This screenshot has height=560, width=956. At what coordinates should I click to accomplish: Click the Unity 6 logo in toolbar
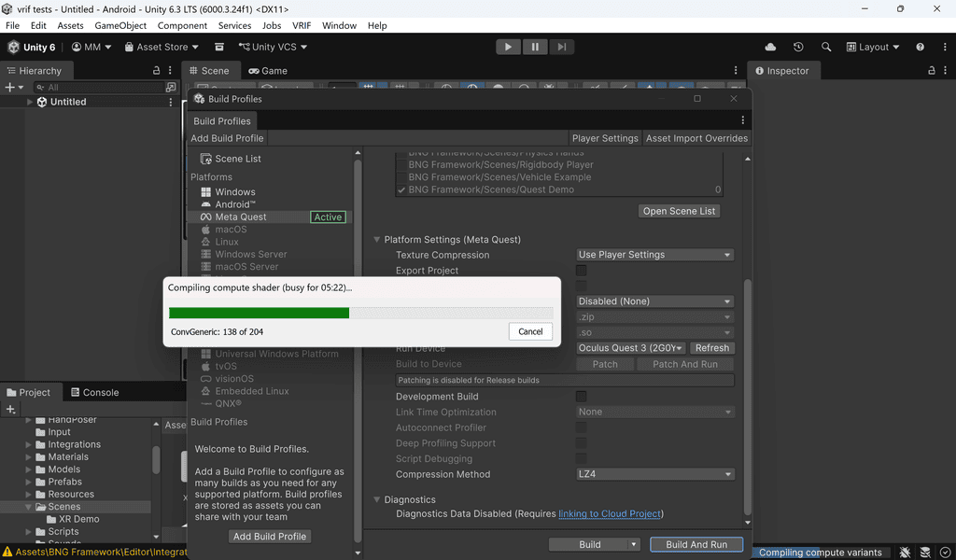[13, 47]
